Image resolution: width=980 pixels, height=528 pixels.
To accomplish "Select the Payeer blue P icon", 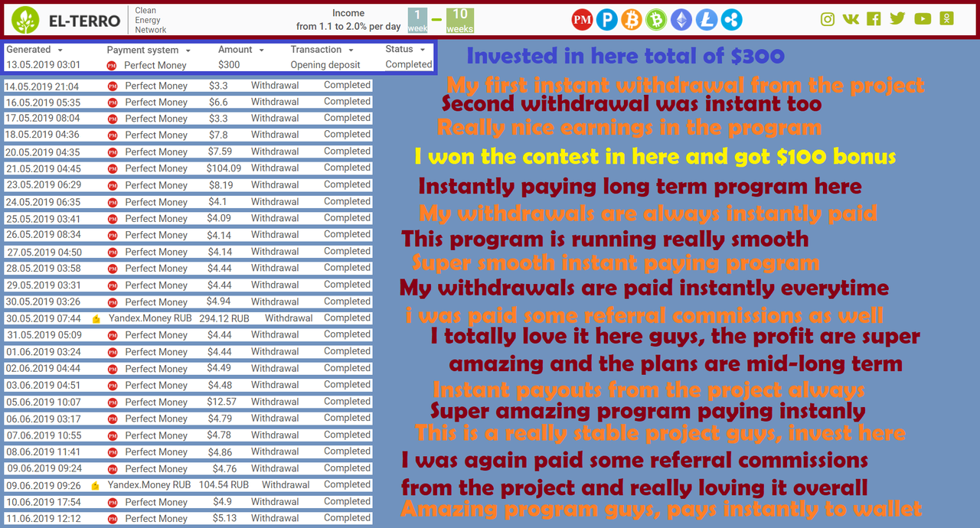I will tap(607, 20).
